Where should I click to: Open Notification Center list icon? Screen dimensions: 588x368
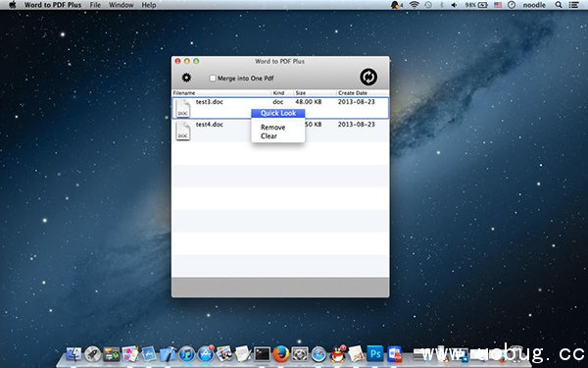coord(573,5)
